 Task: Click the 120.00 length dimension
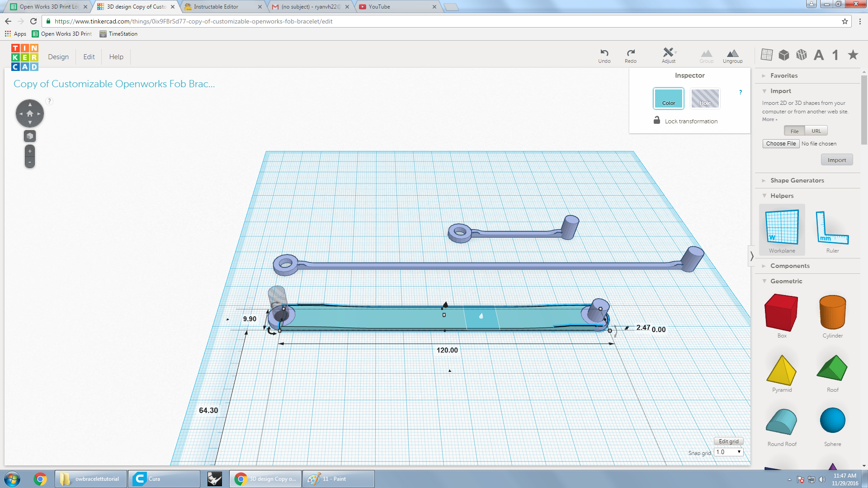point(447,350)
